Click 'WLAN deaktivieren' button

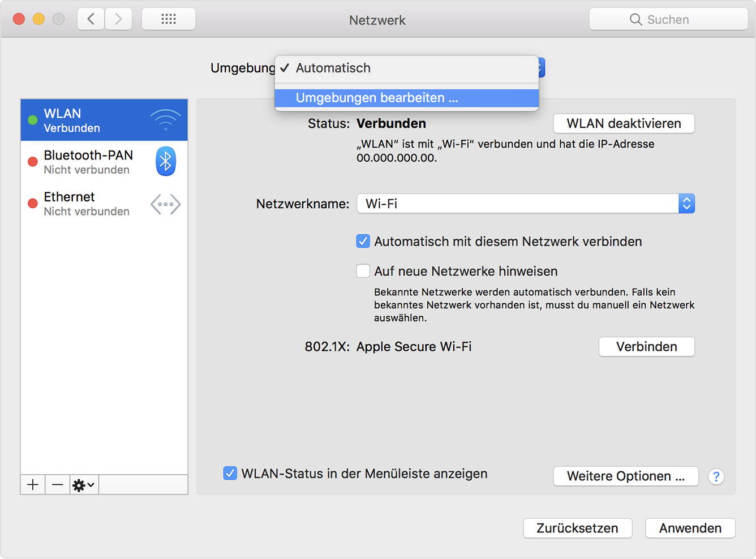[x=624, y=123]
